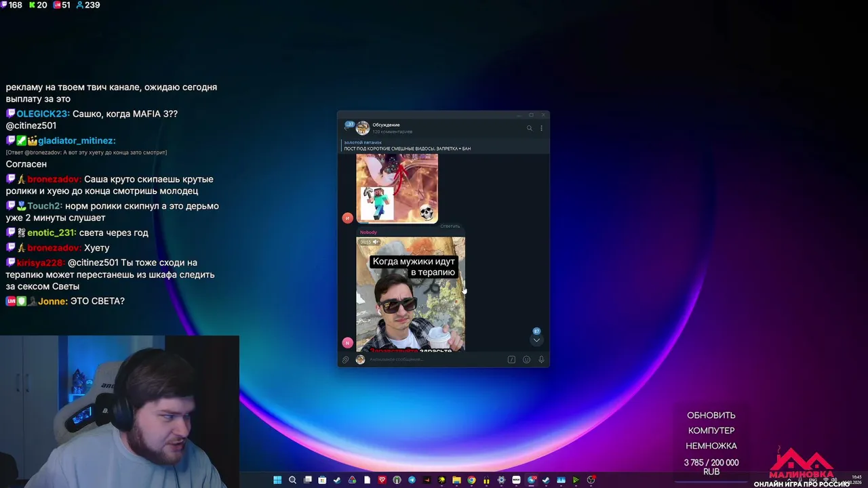The height and width of the screenshot is (488, 868).
Task: Click the '239' total viewers count
Action: coord(92,5)
